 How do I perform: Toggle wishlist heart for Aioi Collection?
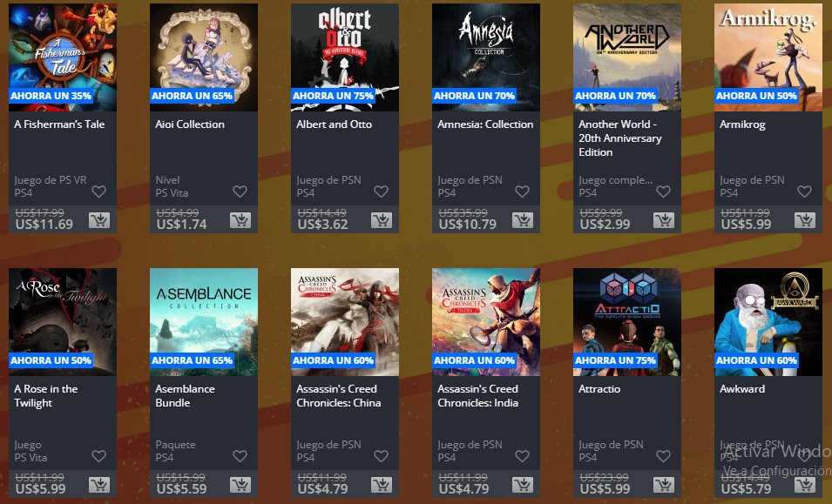coord(240,192)
